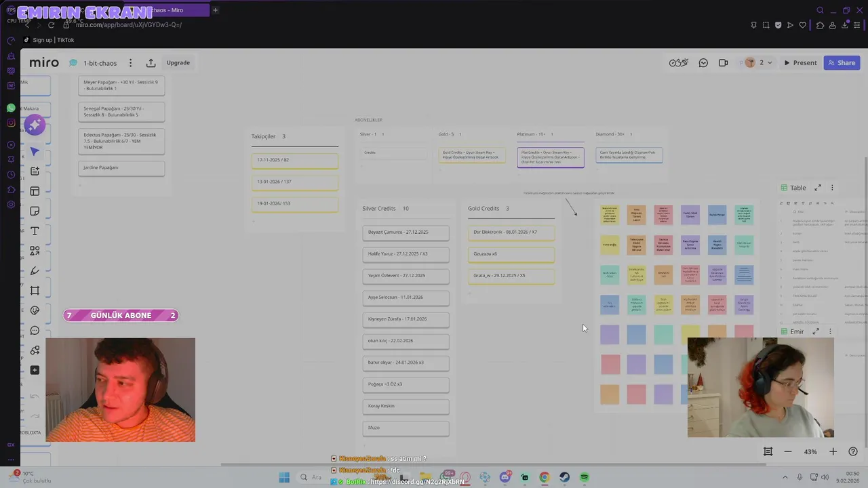This screenshot has height=488, width=868.
Task: Start a video call
Action: 724,63
